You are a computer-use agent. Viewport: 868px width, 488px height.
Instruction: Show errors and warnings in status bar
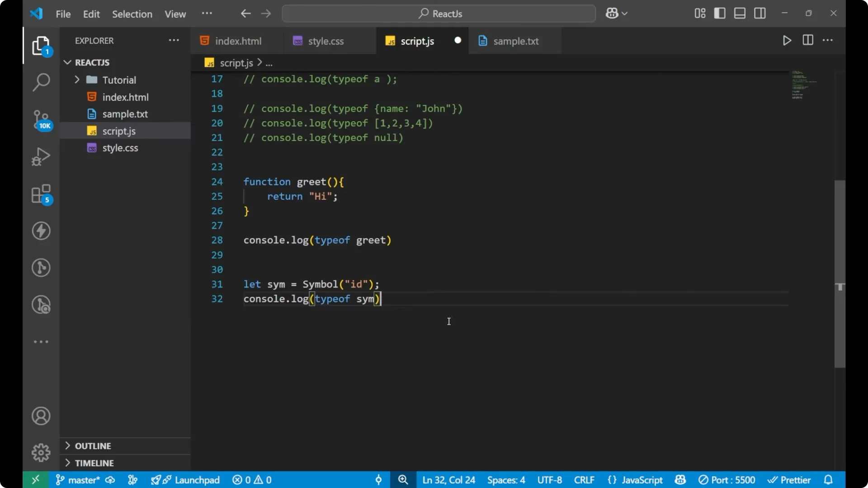pyautogui.click(x=251, y=480)
